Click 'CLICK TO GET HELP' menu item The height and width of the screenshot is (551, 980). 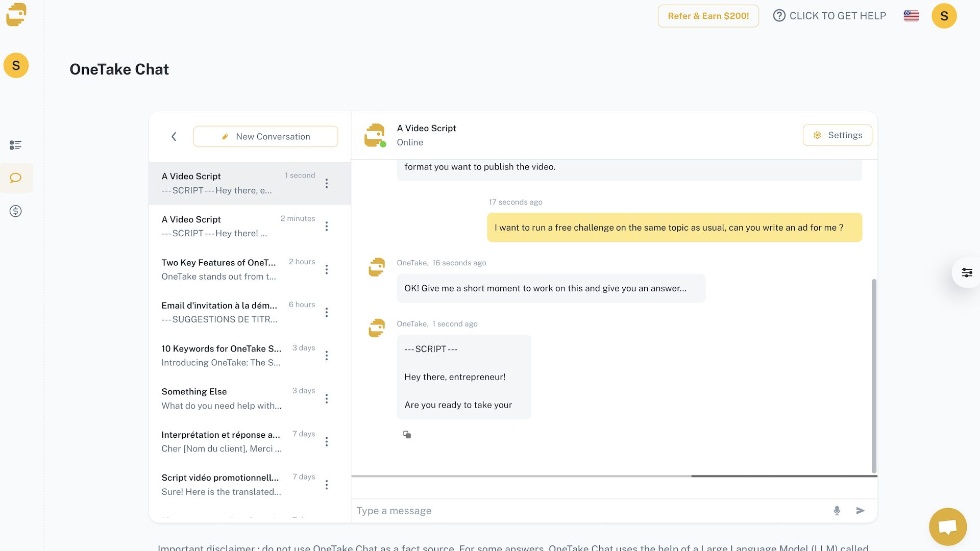830,15
